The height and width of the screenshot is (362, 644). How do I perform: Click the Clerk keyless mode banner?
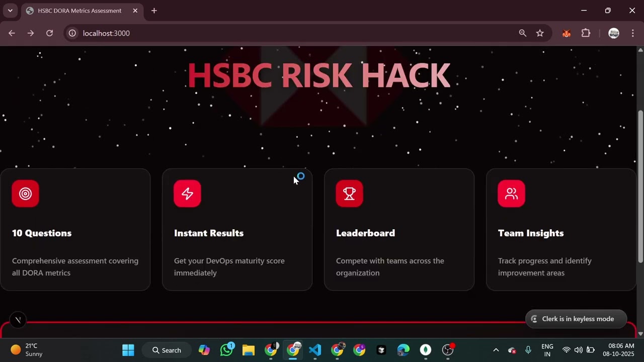point(576,319)
